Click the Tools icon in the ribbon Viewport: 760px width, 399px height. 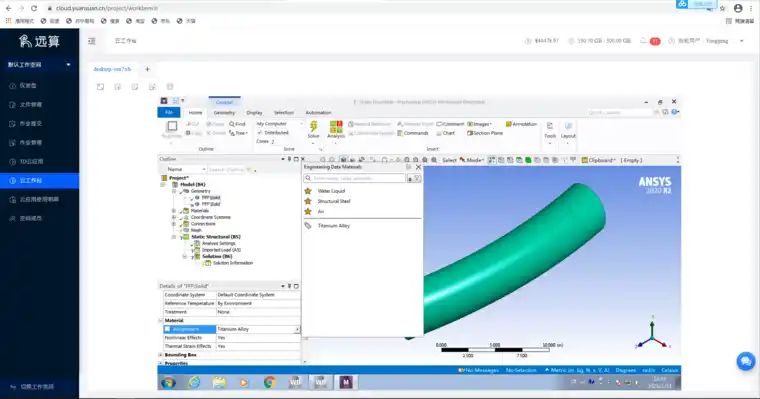(x=550, y=127)
